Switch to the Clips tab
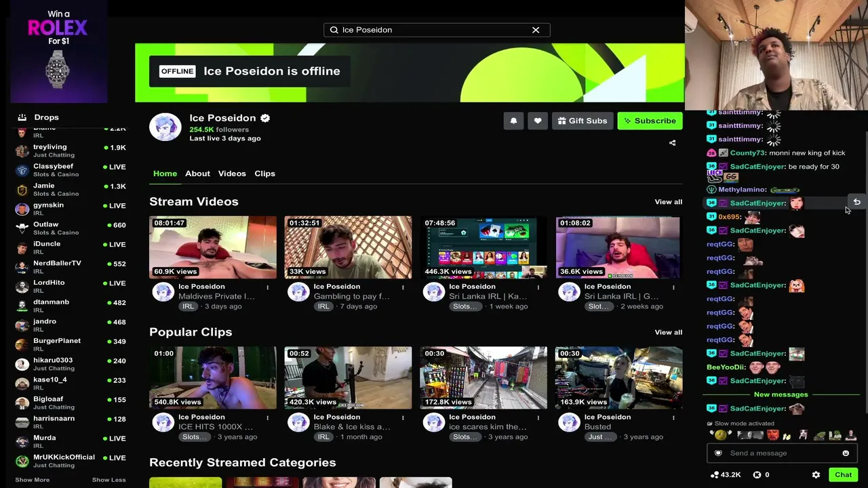Screen dimensions: 868x488 pyautogui.click(x=264, y=174)
